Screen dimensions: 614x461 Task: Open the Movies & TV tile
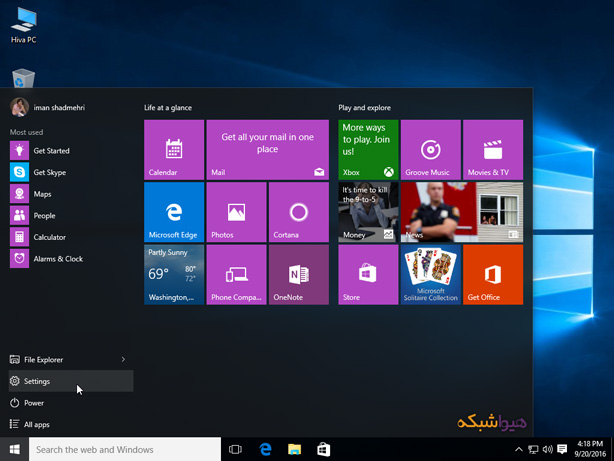point(493,150)
